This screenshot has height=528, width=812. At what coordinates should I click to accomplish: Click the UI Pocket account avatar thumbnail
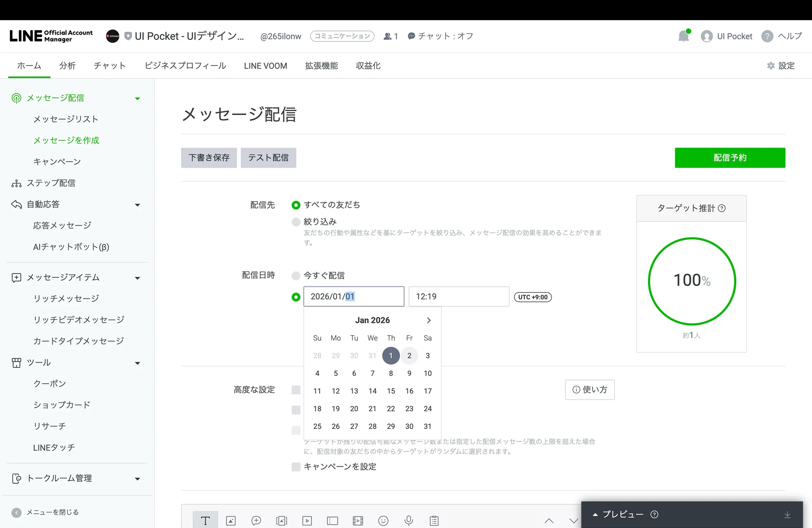tap(113, 36)
